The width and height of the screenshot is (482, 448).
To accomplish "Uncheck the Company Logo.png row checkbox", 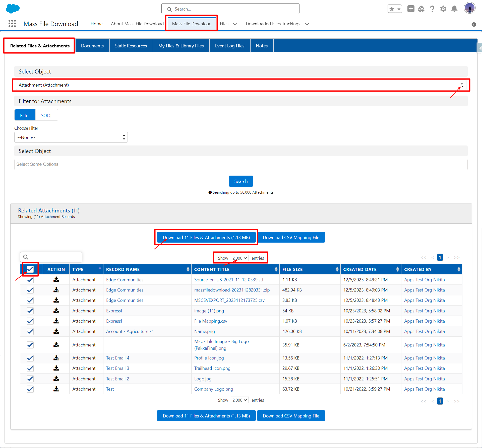I will [30, 389].
